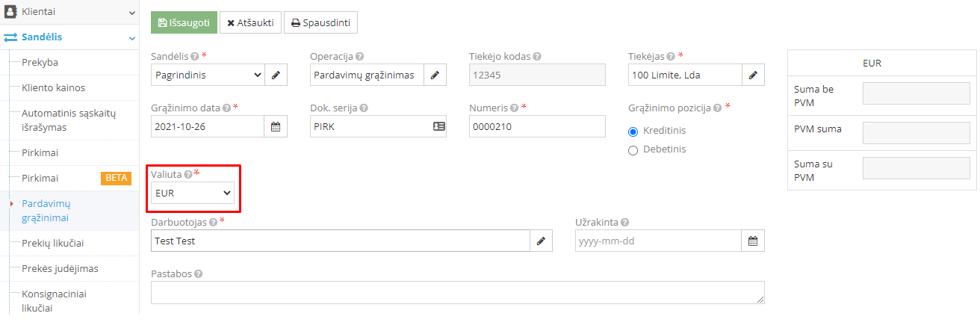
Task: Open calendar for Užrakinta date field
Action: pyautogui.click(x=753, y=241)
